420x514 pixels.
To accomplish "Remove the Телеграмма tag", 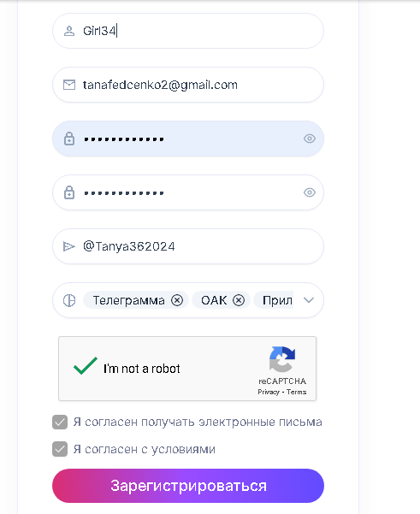I will [x=177, y=300].
